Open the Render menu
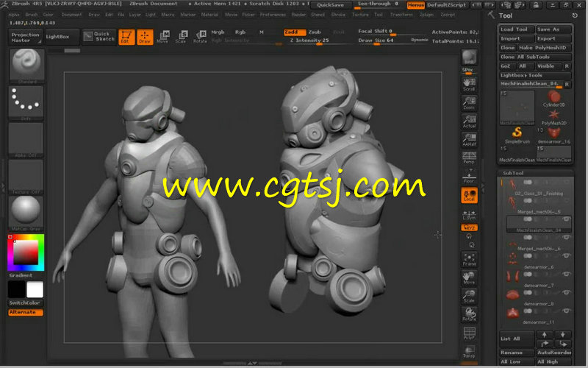588x368 pixels. click(298, 15)
